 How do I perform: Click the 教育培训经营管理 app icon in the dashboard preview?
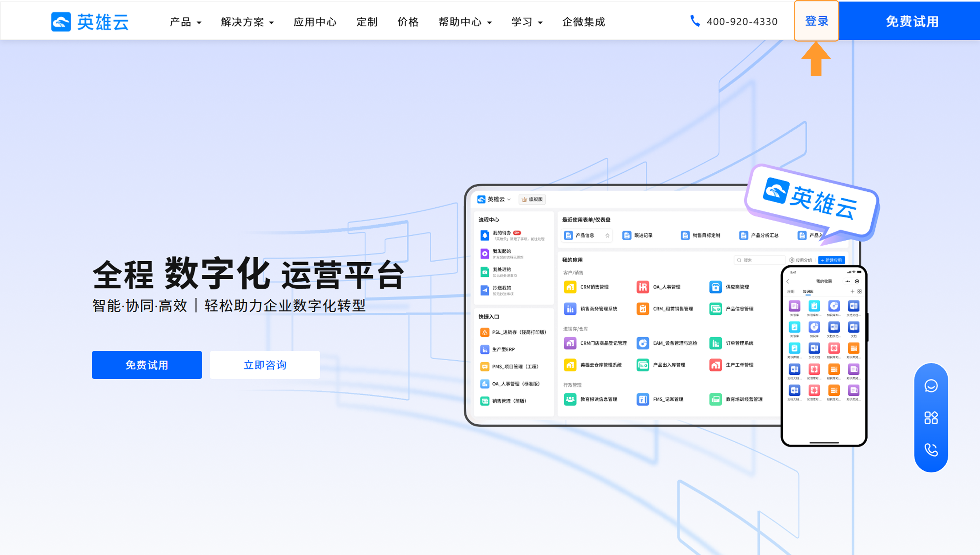point(716,399)
